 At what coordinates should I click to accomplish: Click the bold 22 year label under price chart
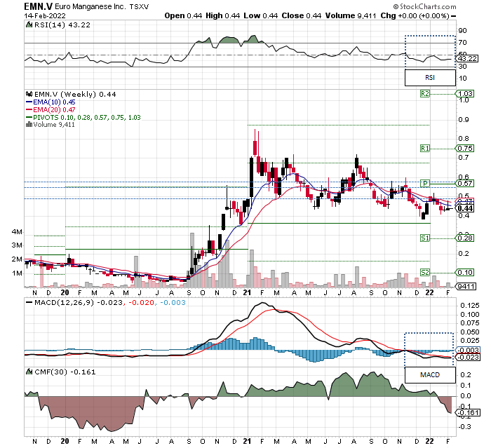point(429,292)
